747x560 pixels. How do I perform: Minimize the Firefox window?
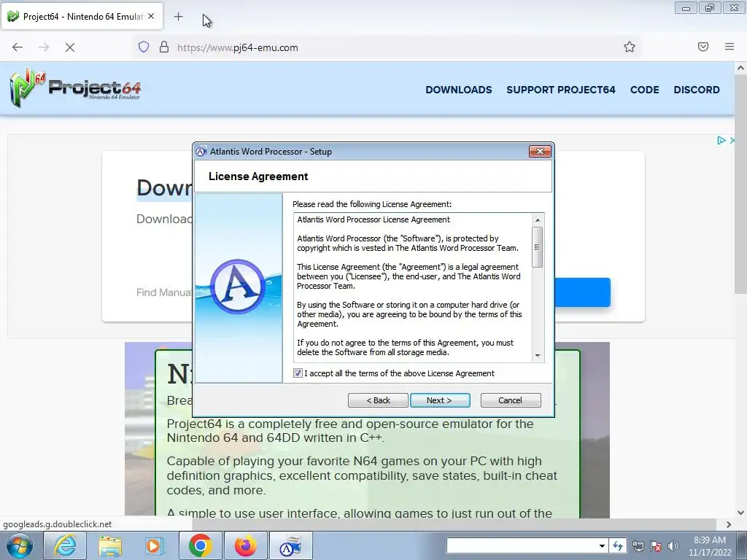coord(686,8)
